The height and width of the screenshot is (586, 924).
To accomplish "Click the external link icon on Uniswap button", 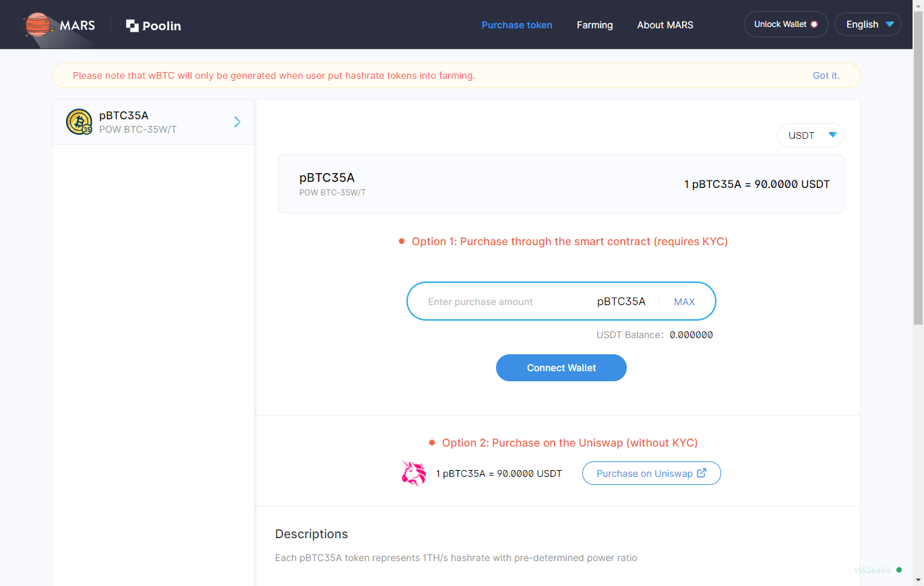I will 702,473.
